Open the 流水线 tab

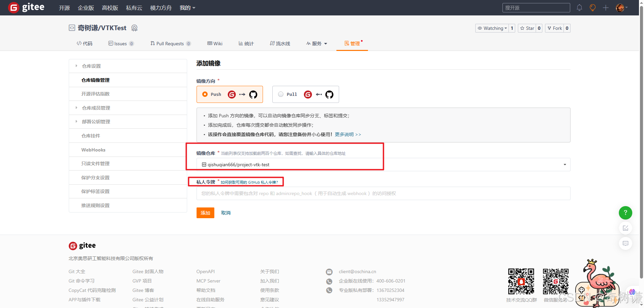tap(280, 44)
